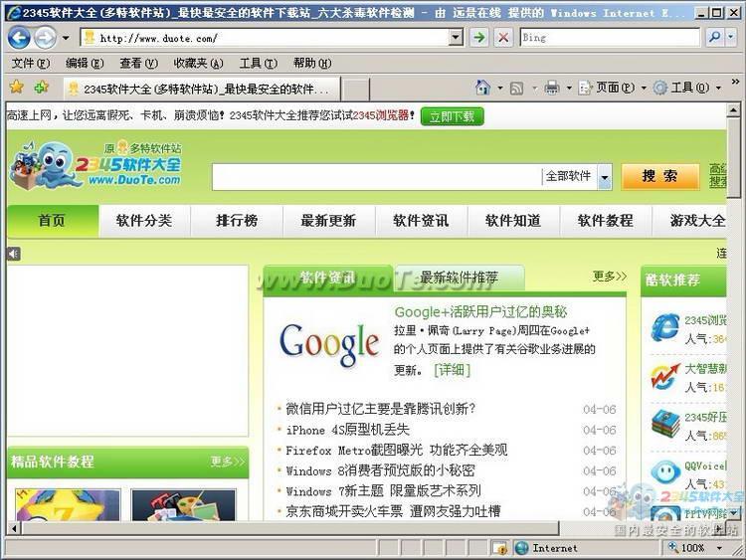Click 更多>> link in news panel
This screenshot has height=560, width=746.
[610, 276]
